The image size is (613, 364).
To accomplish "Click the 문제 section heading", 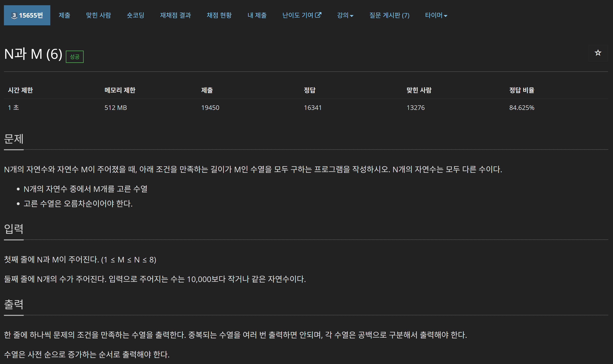I will pyautogui.click(x=14, y=139).
